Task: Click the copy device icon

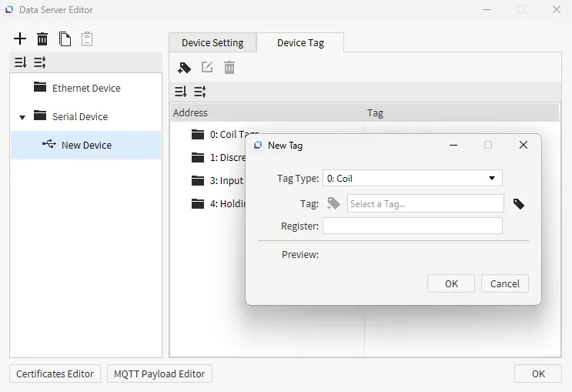Action: pos(65,39)
